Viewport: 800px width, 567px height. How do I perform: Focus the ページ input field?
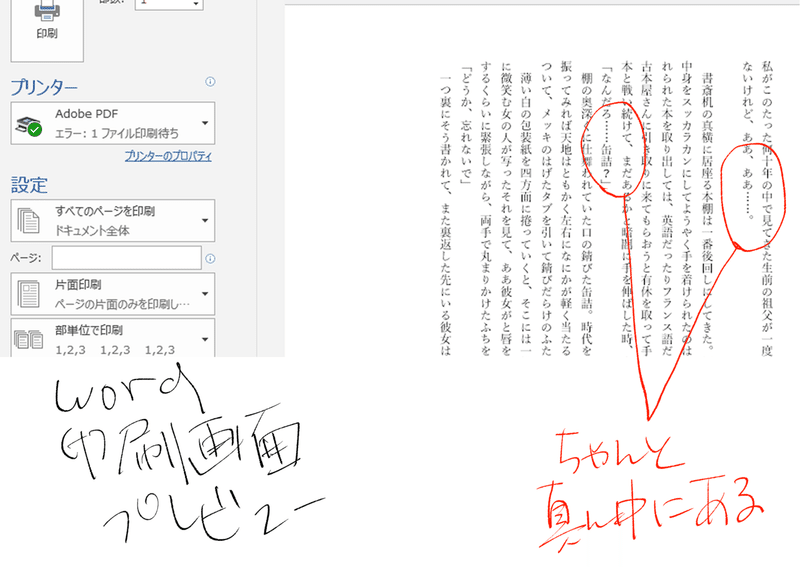(x=127, y=258)
